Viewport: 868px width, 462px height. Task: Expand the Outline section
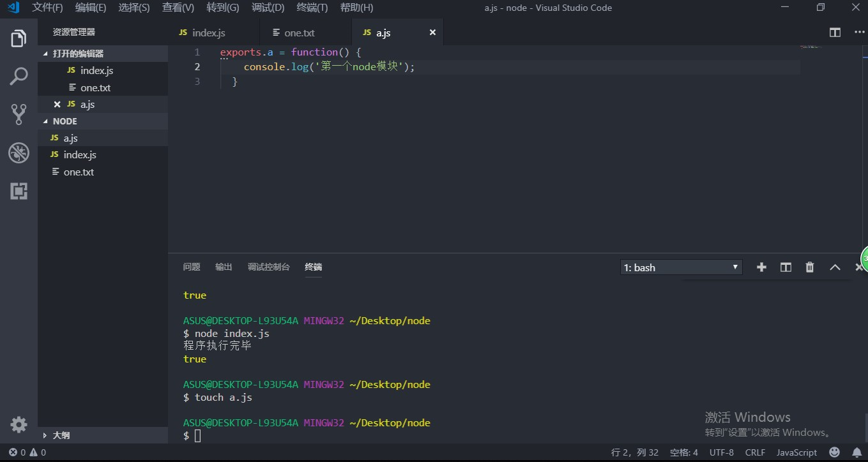[103, 435]
